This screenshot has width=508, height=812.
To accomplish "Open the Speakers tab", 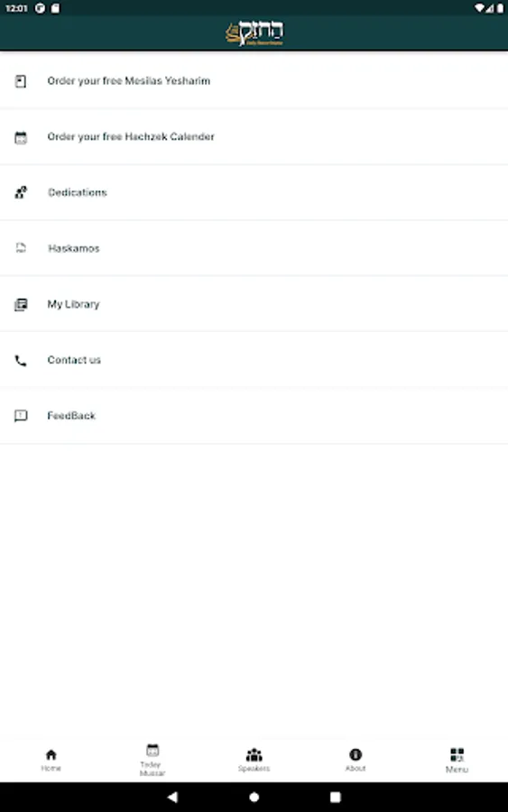I will [x=254, y=761].
